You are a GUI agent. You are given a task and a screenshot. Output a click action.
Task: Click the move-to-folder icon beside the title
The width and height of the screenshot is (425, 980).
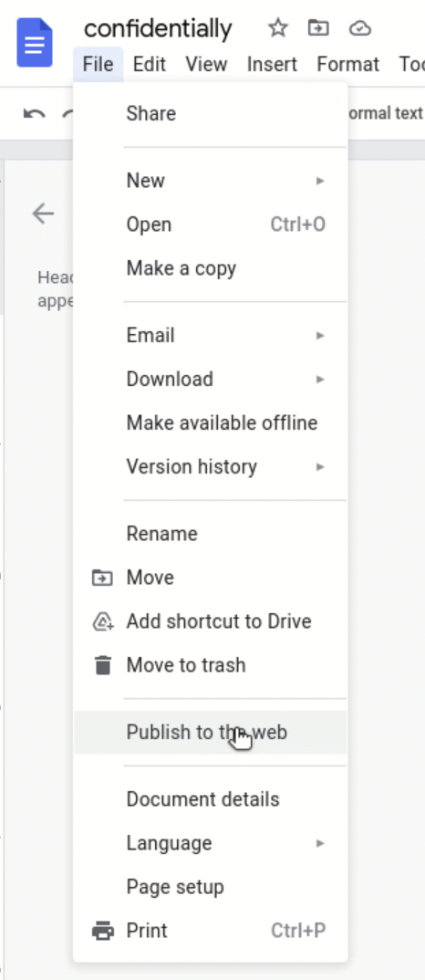pos(319,28)
